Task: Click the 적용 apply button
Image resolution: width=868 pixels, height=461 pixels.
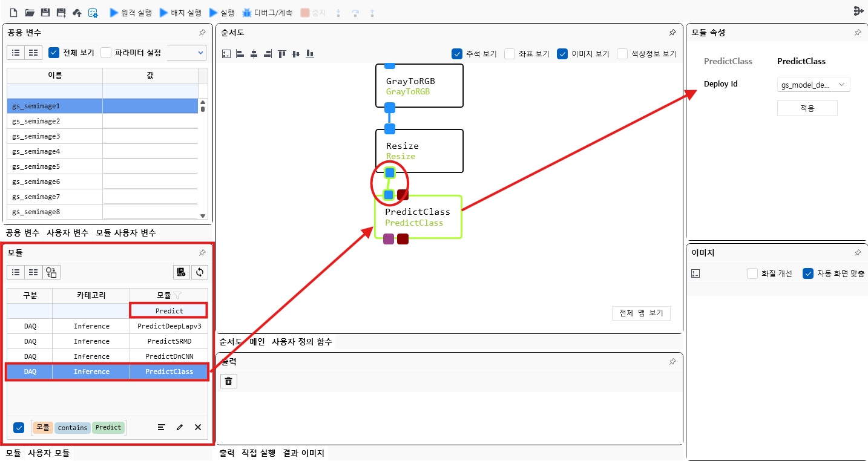Action: click(x=807, y=108)
